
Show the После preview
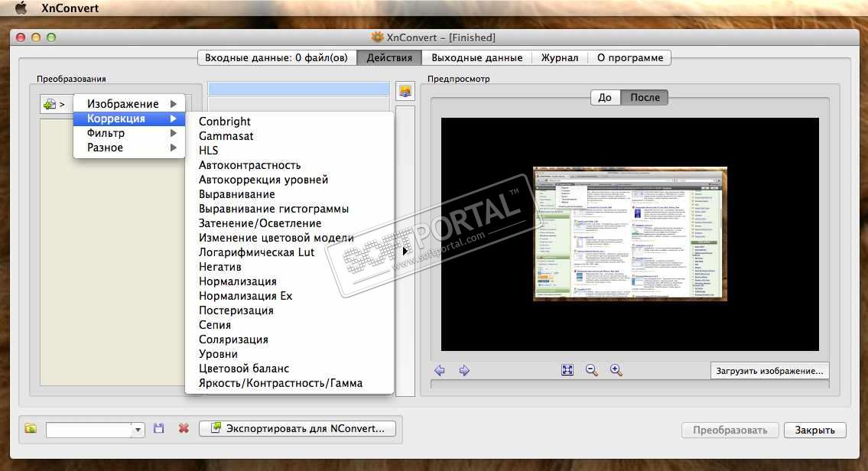[x=645, y=97]
